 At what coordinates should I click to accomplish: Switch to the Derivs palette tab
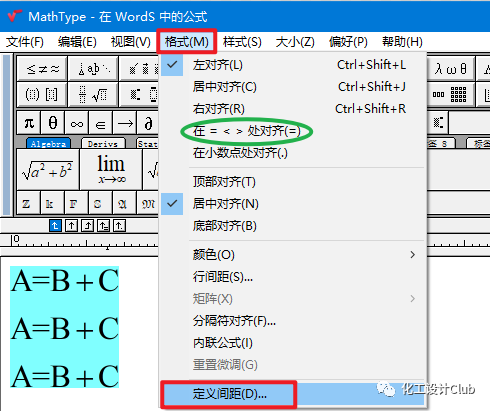[x=103, y=144]
